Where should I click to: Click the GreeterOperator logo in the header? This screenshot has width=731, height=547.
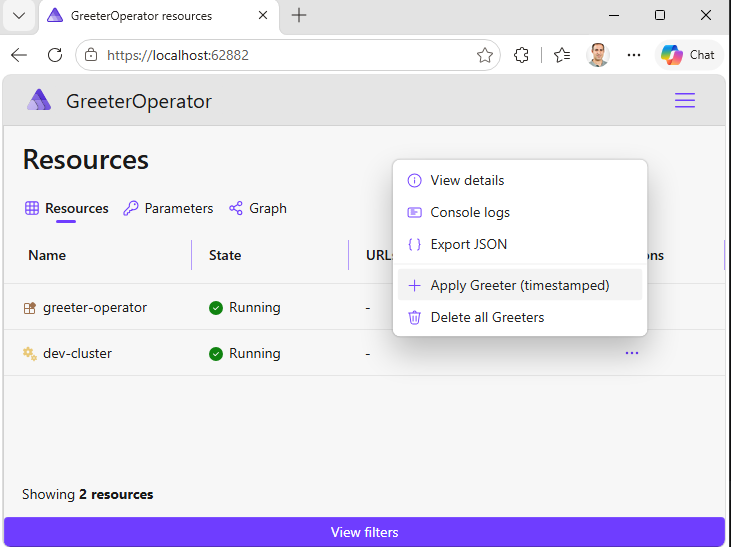(39, 100)
